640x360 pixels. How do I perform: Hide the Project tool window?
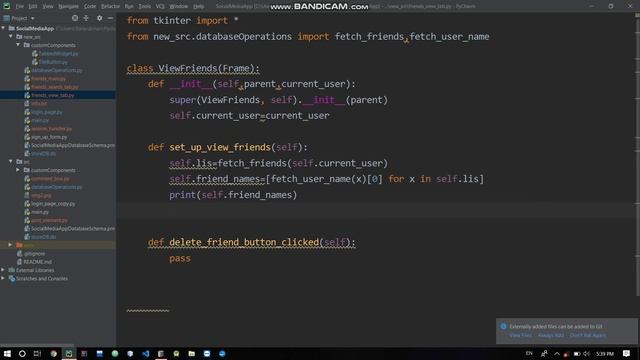pos(110,18)
